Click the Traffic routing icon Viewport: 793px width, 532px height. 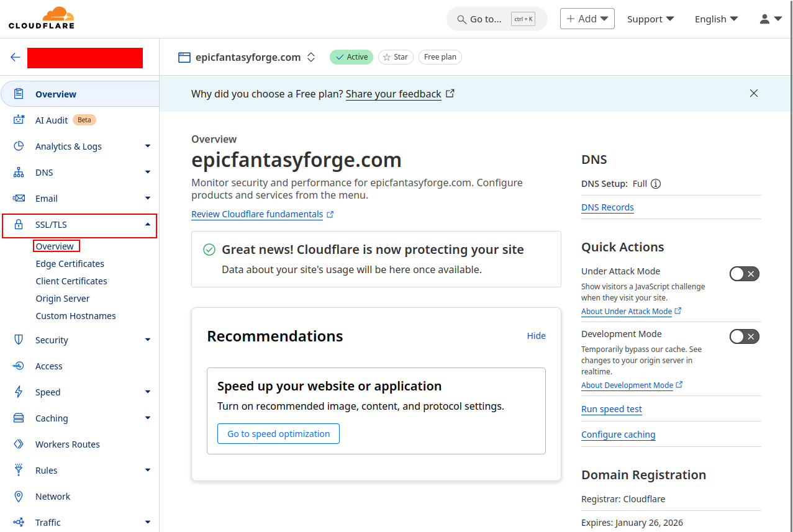pyautogui.click(x=19, y=522)
